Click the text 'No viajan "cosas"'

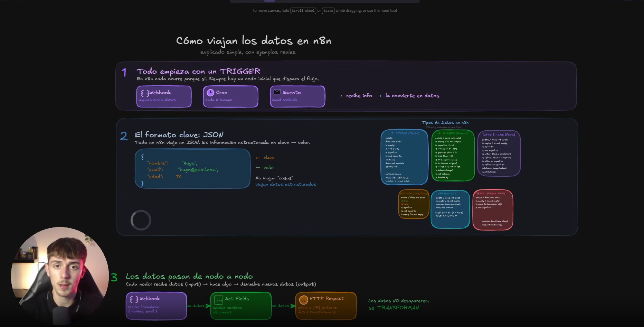click(x=274, y=178)
